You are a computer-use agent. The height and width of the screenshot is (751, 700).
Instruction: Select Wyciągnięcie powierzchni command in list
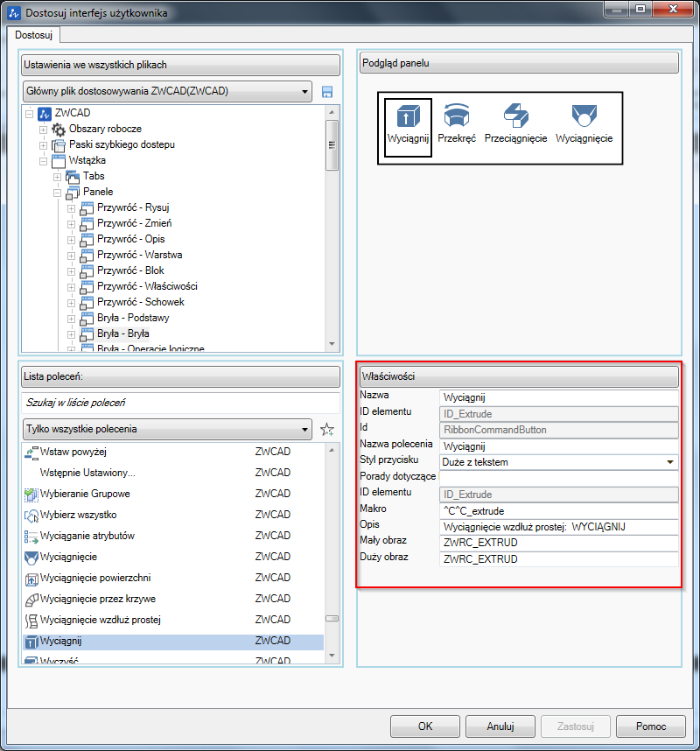point(96,578)
